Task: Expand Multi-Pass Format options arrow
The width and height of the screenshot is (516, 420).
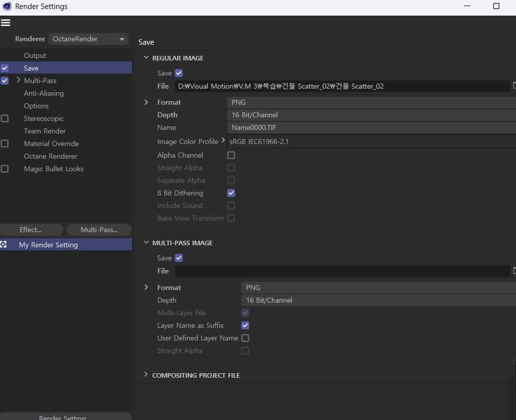Action: pos(146,288)
